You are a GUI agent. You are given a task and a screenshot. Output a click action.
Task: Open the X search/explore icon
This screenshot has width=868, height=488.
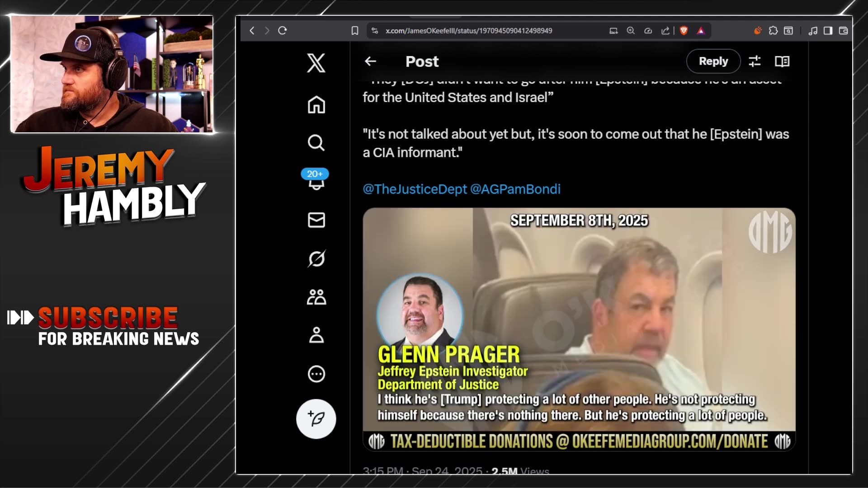316,143
